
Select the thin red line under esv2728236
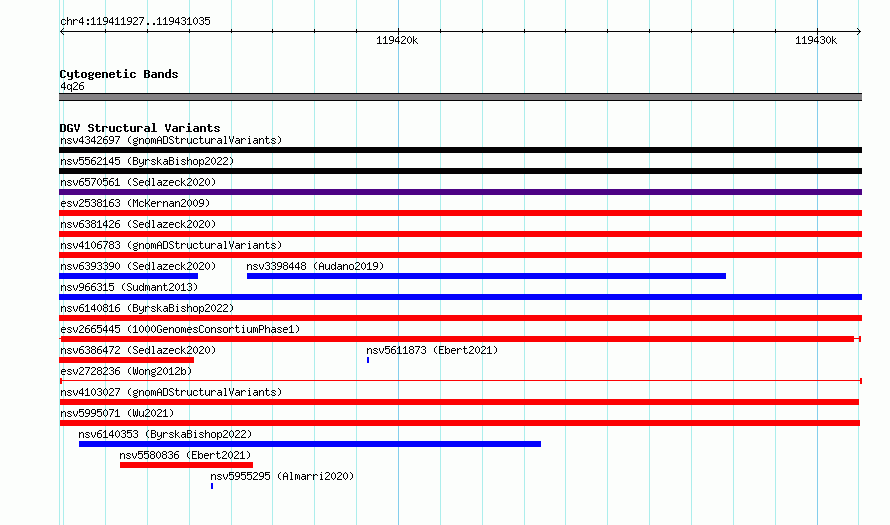point(461,381)
